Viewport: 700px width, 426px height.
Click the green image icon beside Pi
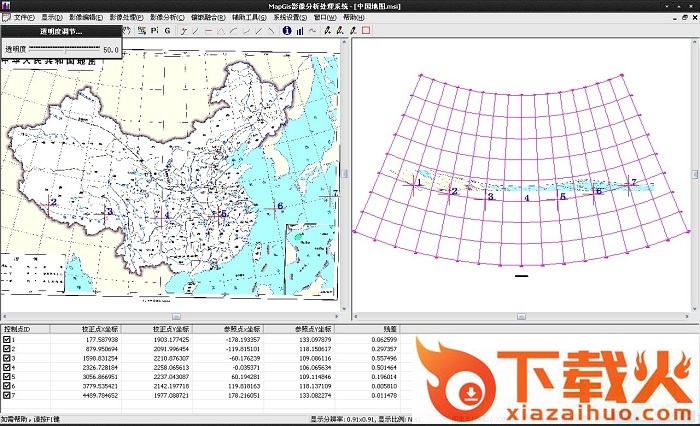tap(142, 30)
